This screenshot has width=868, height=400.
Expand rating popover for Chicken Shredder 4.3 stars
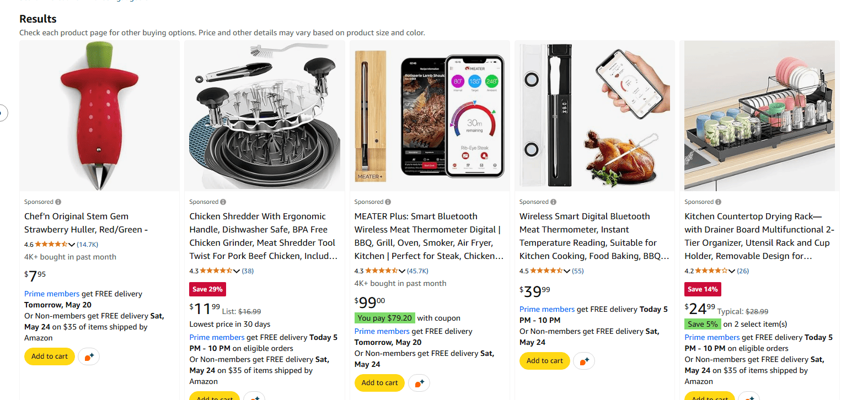coord(237,271)
